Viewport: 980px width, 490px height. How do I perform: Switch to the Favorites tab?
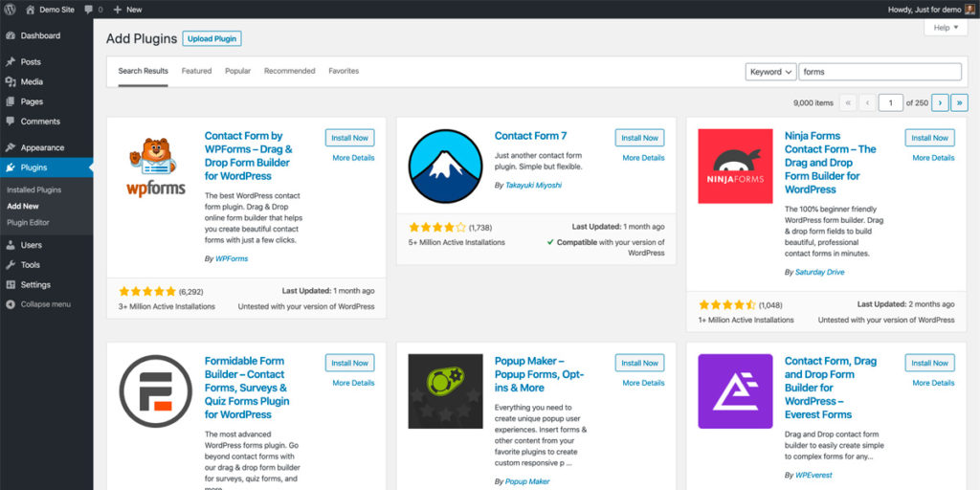click(344, 71)
